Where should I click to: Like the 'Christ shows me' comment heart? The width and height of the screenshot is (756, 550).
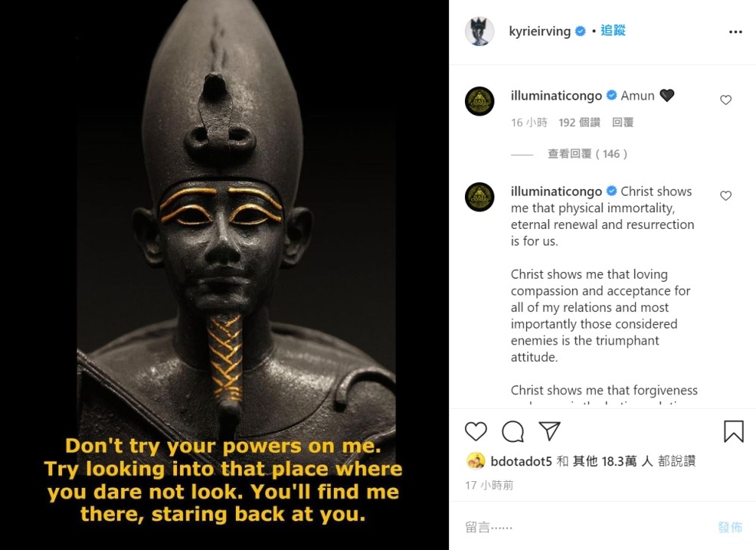tap(726, 196)
